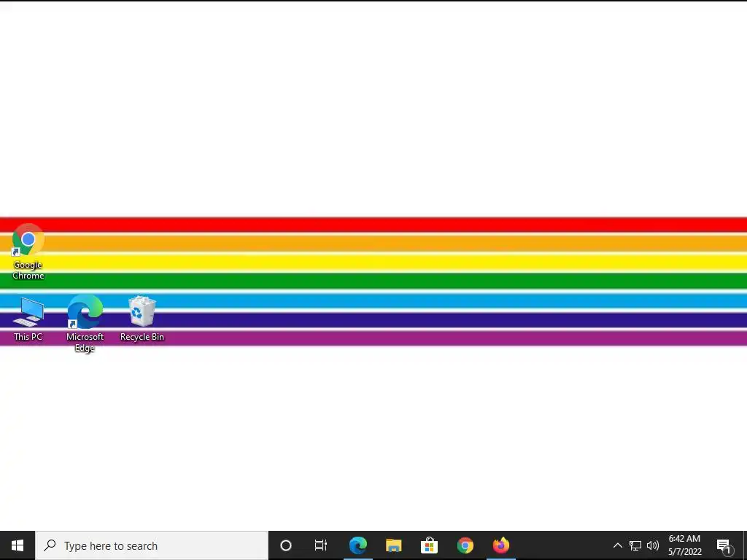Screen dimensions: 747x560
Task: Select the Google Chrome desktop shortcut
Action: pyautogui.click(x=28, y=252)
